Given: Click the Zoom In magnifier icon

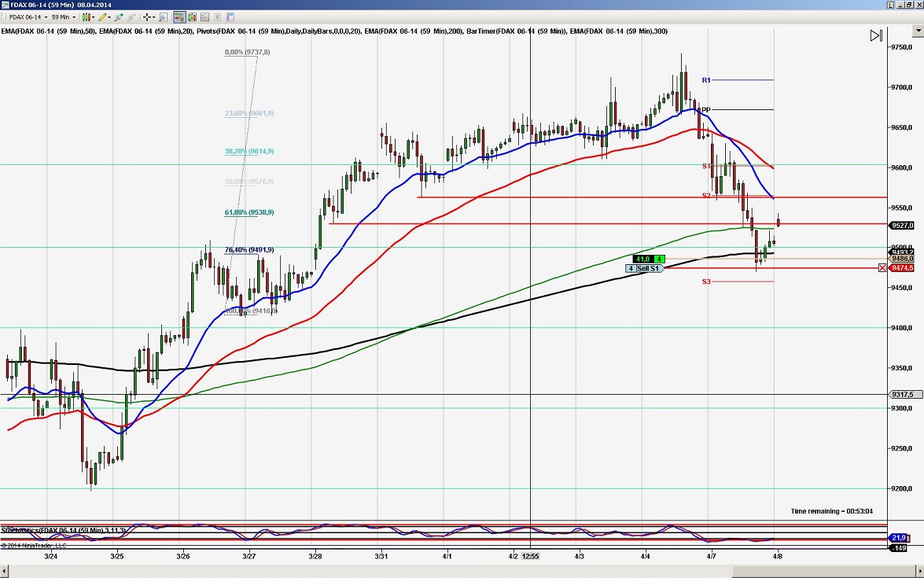Looking at the screenshot, I should point(119,17).
